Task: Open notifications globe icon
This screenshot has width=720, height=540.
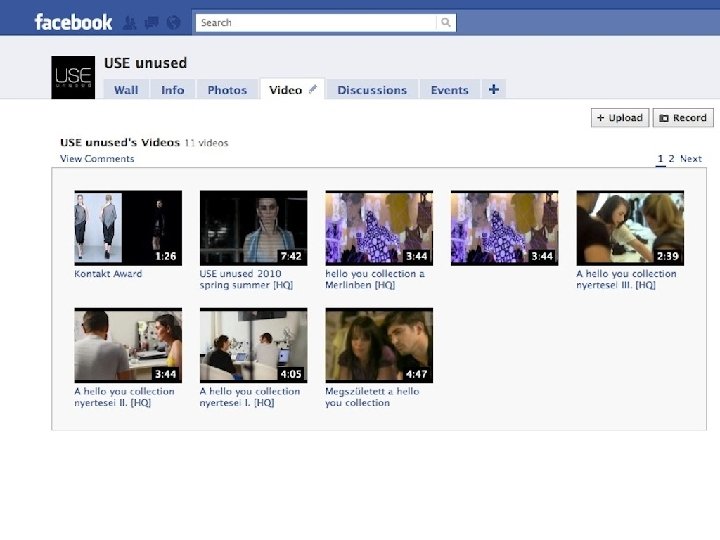Action: click(173, 22)
